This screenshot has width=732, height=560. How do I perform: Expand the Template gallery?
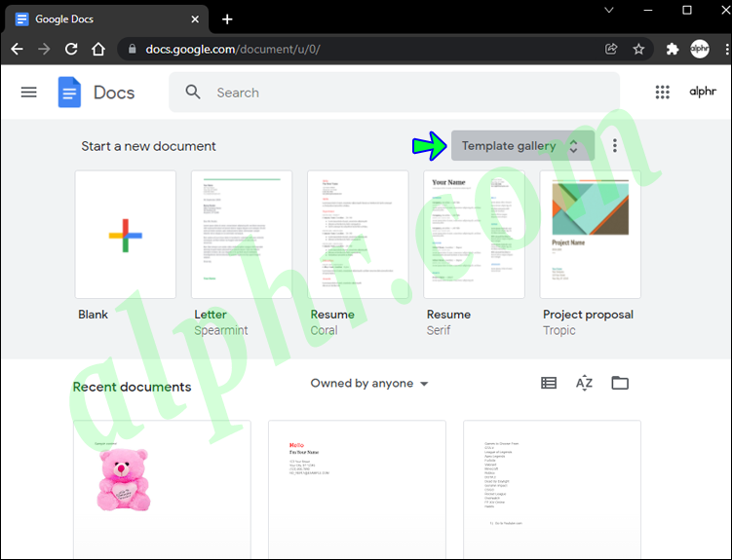coord(522,146)
